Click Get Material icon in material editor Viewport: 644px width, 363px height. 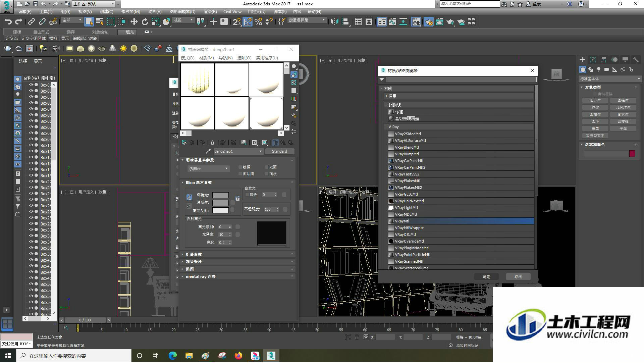[184, 143]
